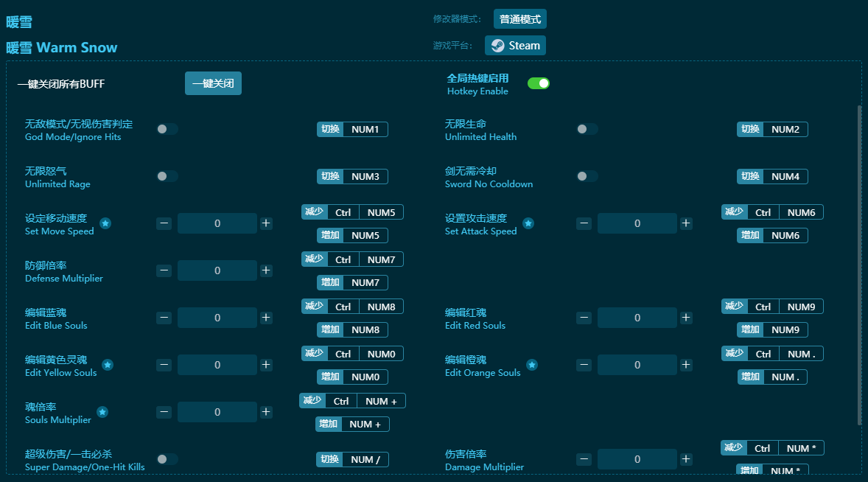This screenshot has height=482, width=868.
Task: Click star icon beside Edit Yellow Souls
Action: coord(108,365)
